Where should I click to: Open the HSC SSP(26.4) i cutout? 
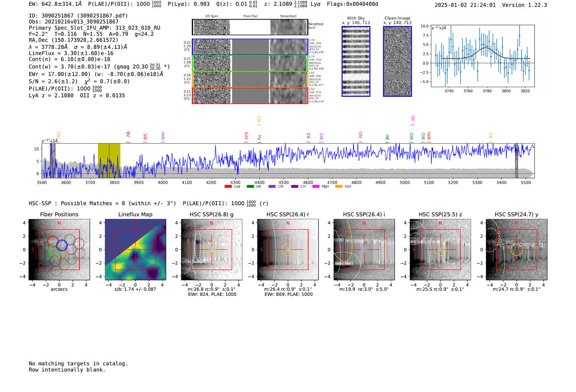click(x=364, y=250)
